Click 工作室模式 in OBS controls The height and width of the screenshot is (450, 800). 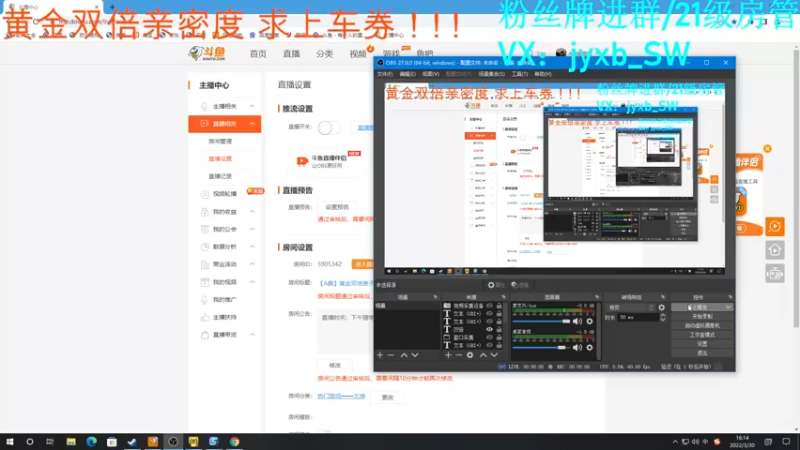tap(702, 335)
